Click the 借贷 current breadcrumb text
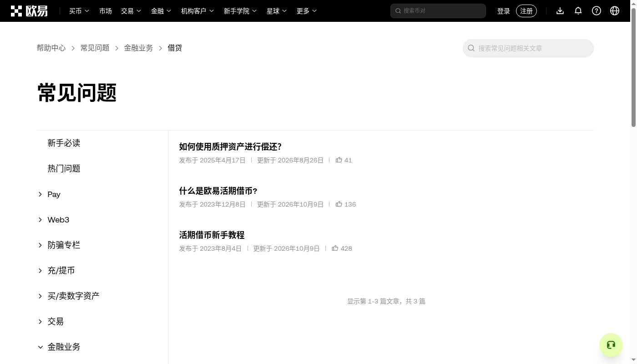This screenshot has width=637, height=364. click(175, 48)
